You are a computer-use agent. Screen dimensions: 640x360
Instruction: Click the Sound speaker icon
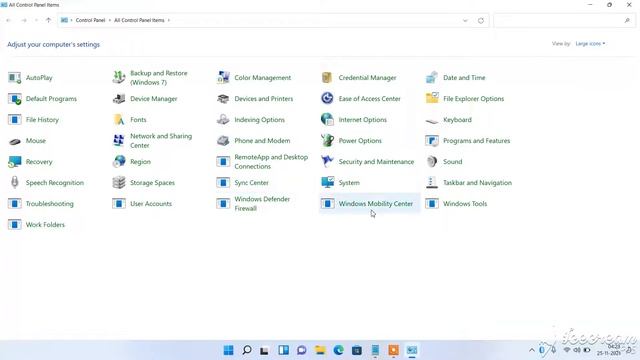click(x=432, y=162)
